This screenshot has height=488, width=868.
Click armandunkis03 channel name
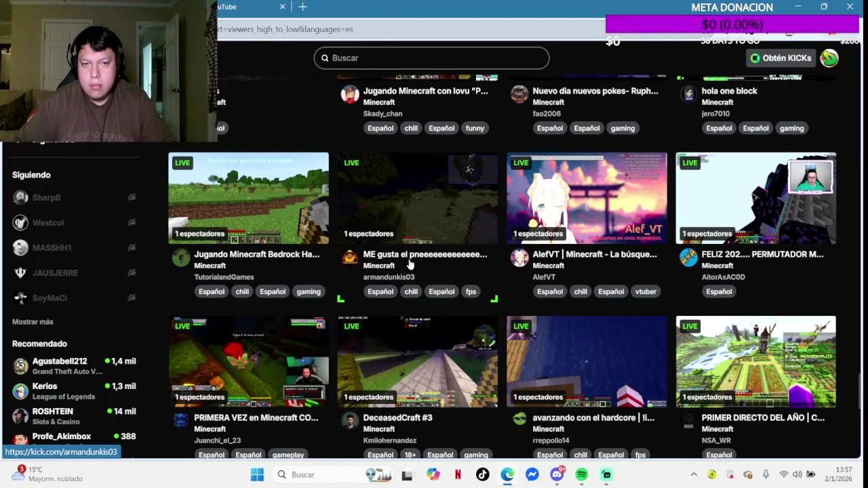(389, 277)
